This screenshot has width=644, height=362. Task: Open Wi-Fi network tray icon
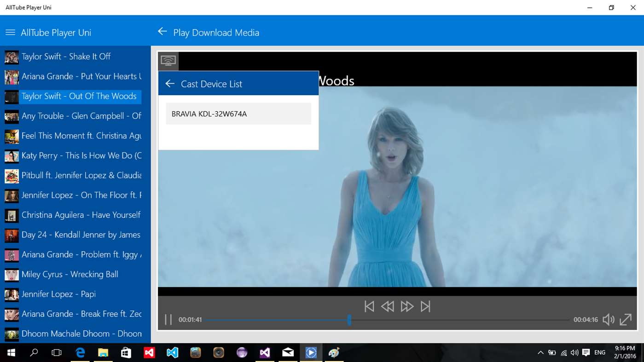click(563, 353)
